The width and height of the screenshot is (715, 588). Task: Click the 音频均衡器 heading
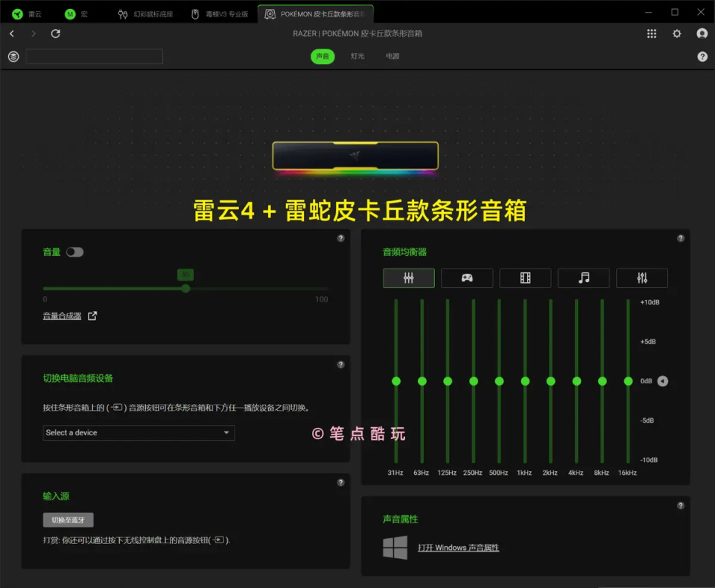(404, 252)
